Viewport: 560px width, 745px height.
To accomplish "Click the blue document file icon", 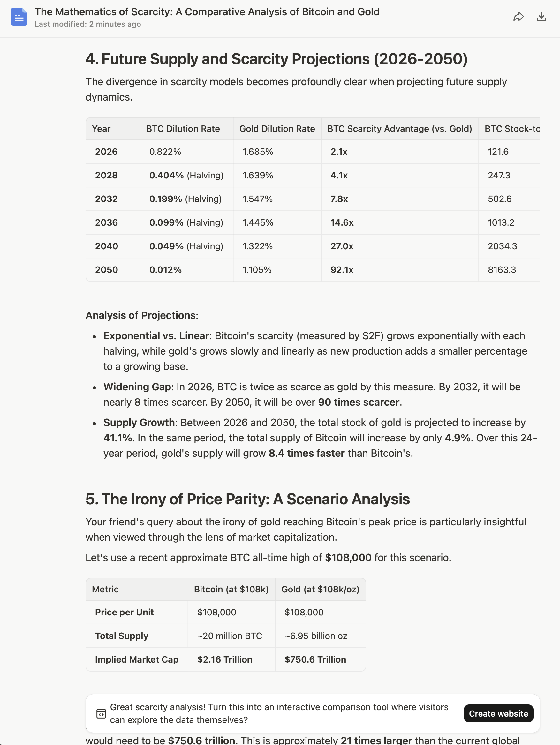I will point(19,17).
